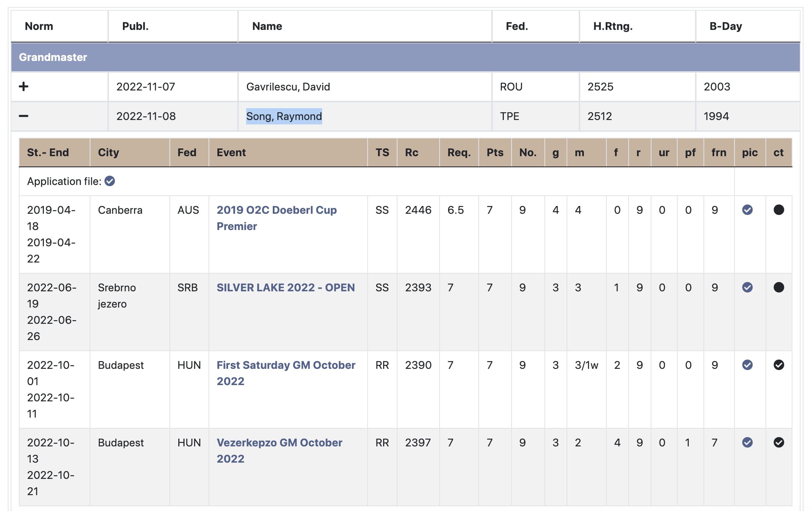This screenshot has width=812, height=511.
Task: Open SILVER LAKE 2022 - OPEN link
Action: (x=285, y=288)
